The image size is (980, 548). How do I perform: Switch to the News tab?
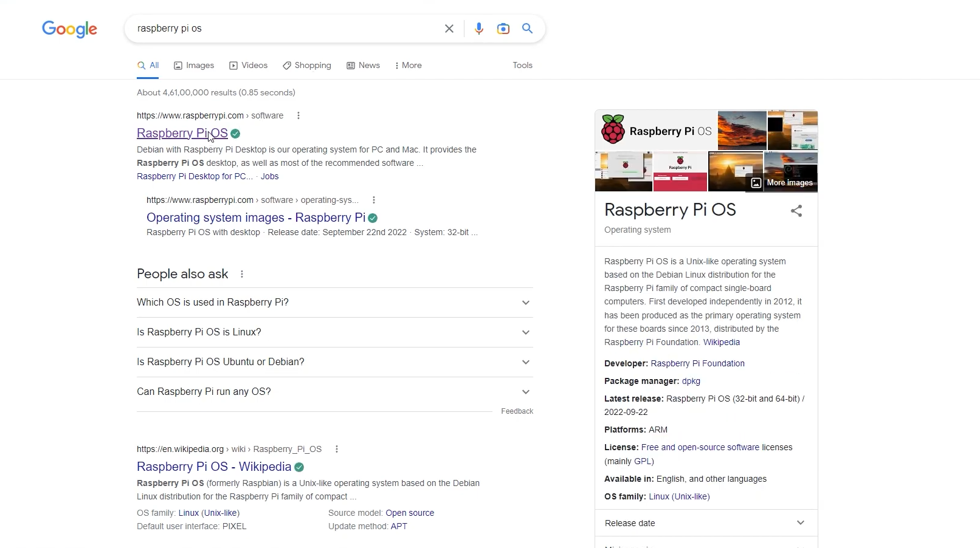tap(363, 66)
